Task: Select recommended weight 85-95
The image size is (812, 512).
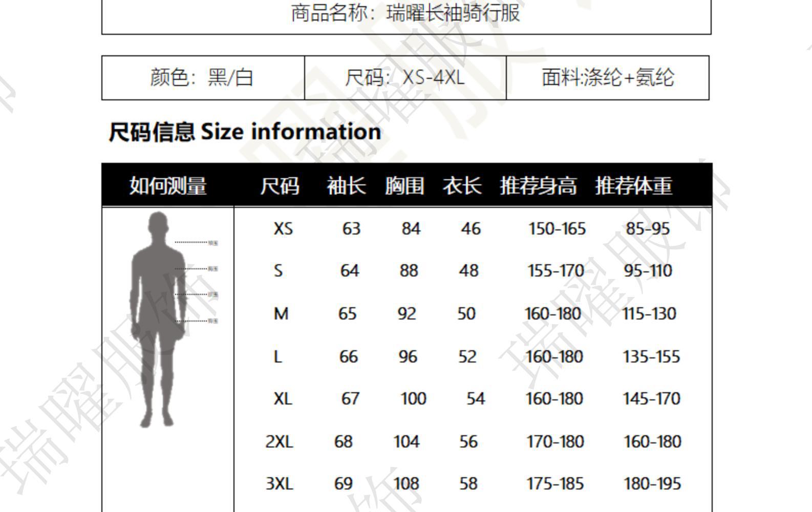Action: (648, 228)
